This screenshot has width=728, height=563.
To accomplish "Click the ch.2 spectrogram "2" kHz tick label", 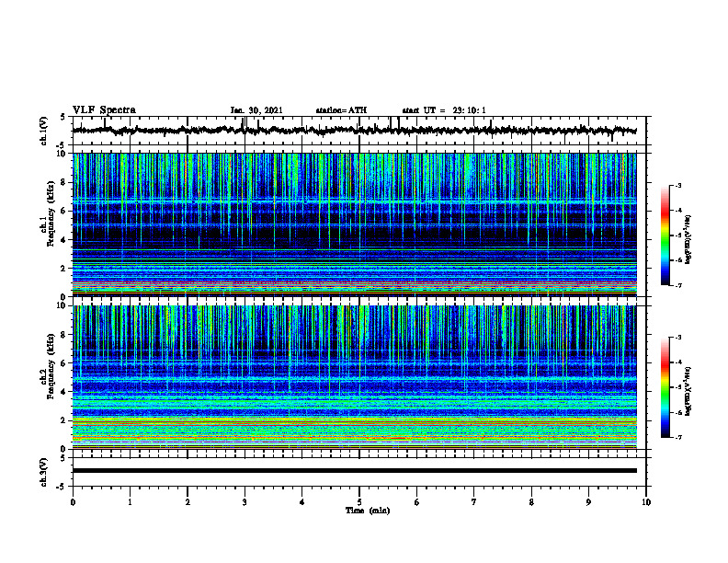I will click(x=63, y=420).
